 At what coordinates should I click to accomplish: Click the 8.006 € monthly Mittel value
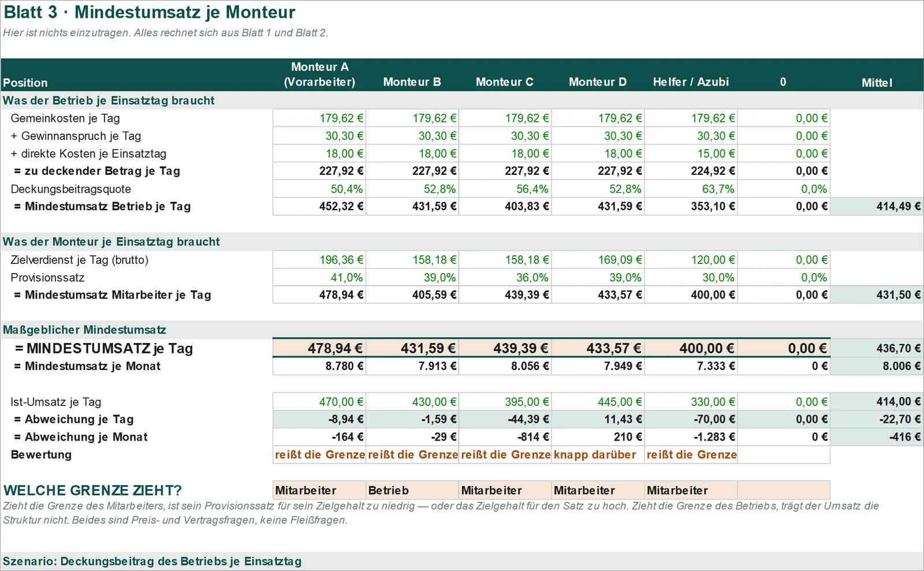[x=877, y=366]
